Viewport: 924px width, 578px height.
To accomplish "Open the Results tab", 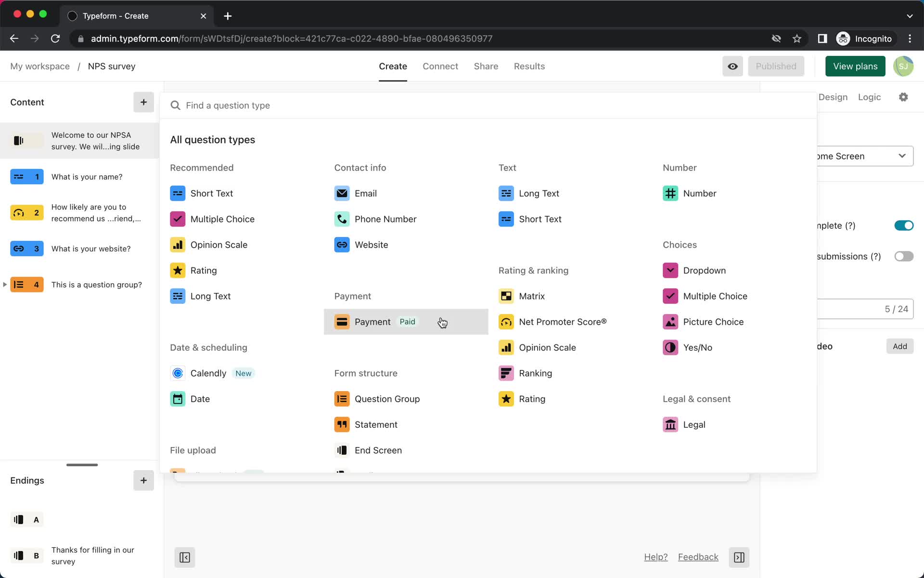I will click(x=529, y=66).
